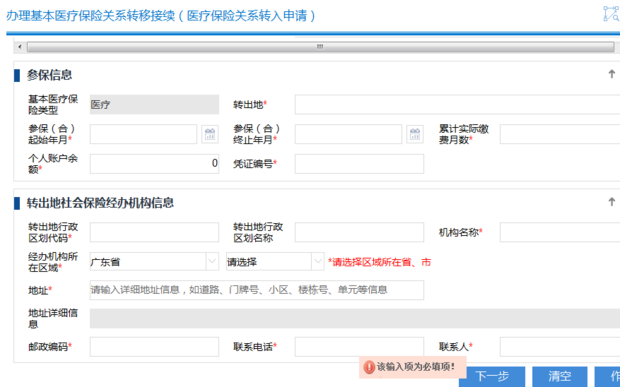The height and width of the screenshot is (387, 620).
Task: Open calendar picker for 参保终止年月
Action: [x=415, y=134]
